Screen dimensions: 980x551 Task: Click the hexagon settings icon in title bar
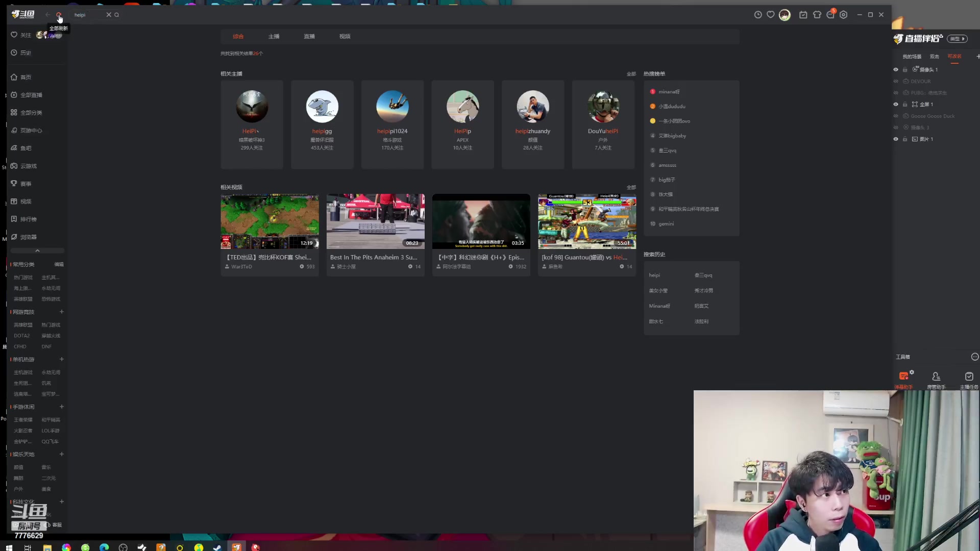844,15
